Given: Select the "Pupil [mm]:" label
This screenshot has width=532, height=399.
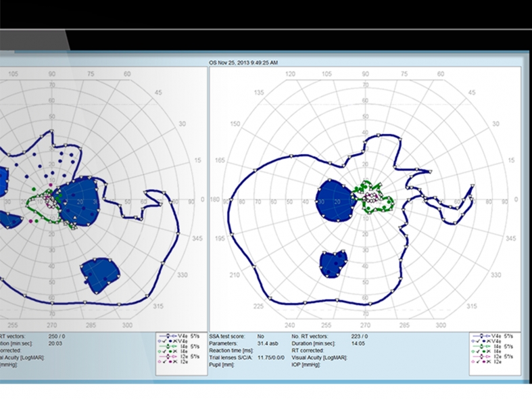Looking at the screenshot, I should (222, 365).
